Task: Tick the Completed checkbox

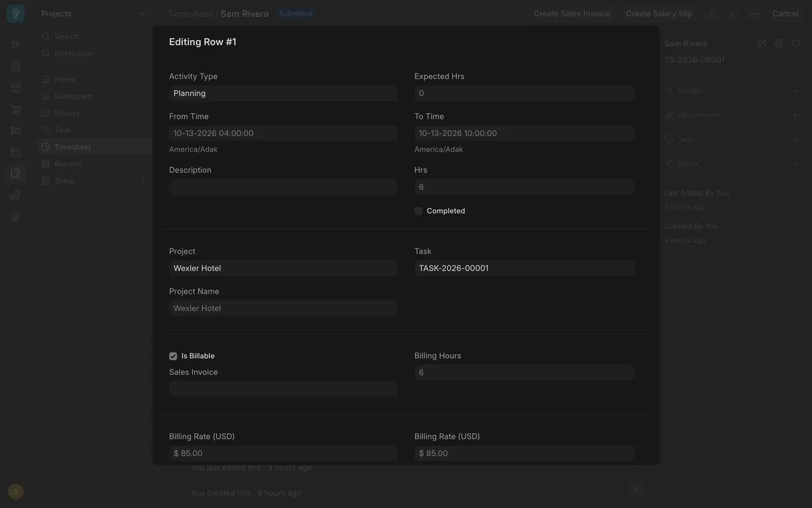Action: 419,211
